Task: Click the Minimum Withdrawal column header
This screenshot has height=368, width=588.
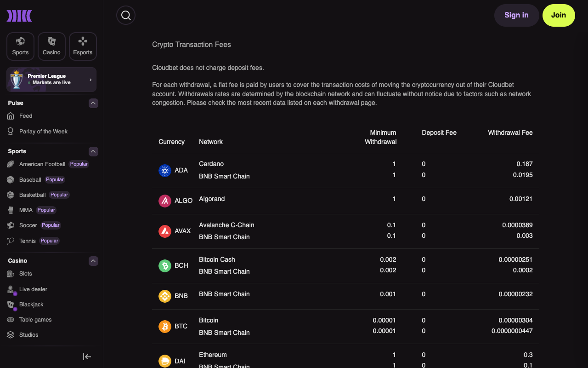Action: (x=381, y=137)
